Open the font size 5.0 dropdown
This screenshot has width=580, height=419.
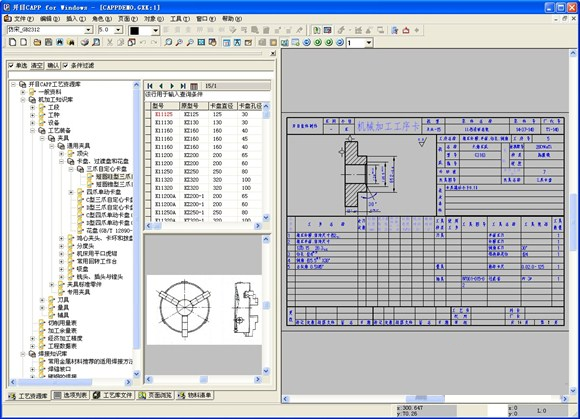(118, 30)
